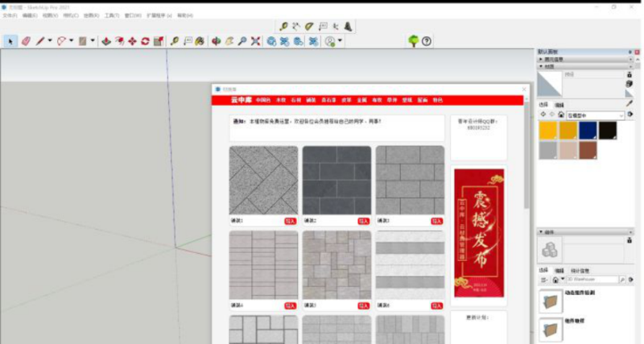This screenshot has width=644, height=344.
Task: Choose the Arc drawing tool
Action: tap(61, 41)
